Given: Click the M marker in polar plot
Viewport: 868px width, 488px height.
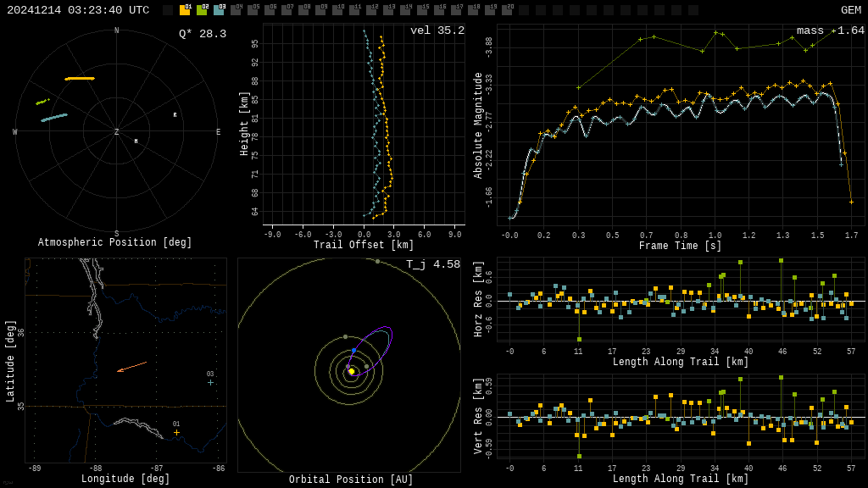Looking at the screenshot, I should [x=136, y=141].
